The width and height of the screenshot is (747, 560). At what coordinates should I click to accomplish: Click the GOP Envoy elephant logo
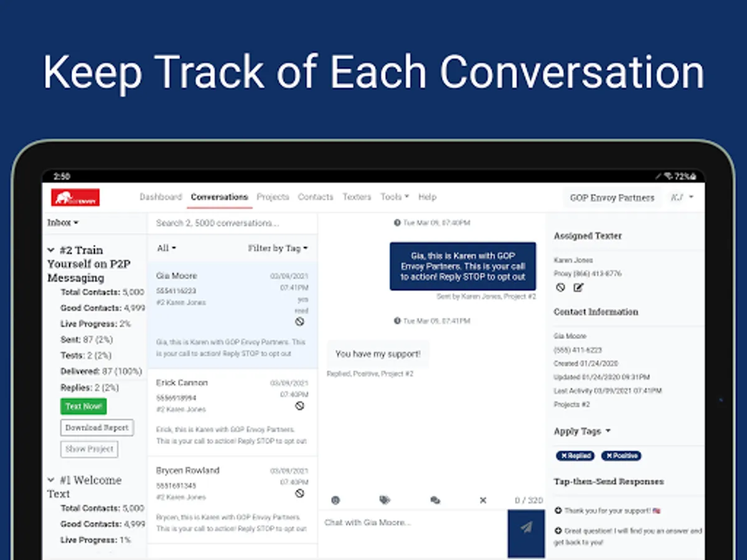pyautogui.click(x=75, y=197)
